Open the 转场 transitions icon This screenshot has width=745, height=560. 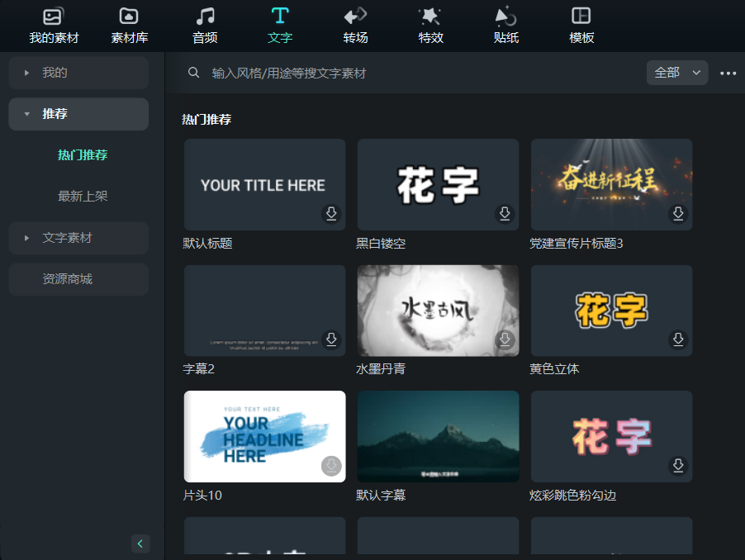tap(354, 25)
